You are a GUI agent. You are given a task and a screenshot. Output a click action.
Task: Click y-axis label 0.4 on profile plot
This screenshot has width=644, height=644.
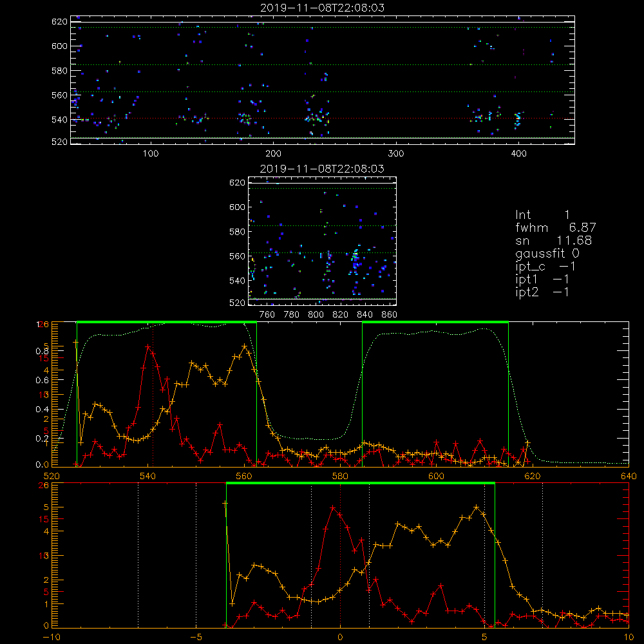(x=42, y=410)
